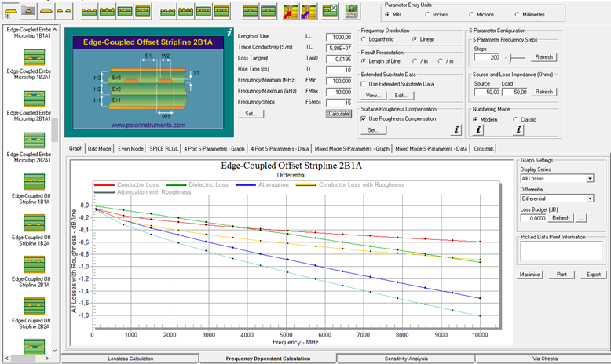Viewport: 611px width, 364px height.
Task: Select Edge-Coupled Offset Stripline 1B1A structure icon
Action: [35, 182]
